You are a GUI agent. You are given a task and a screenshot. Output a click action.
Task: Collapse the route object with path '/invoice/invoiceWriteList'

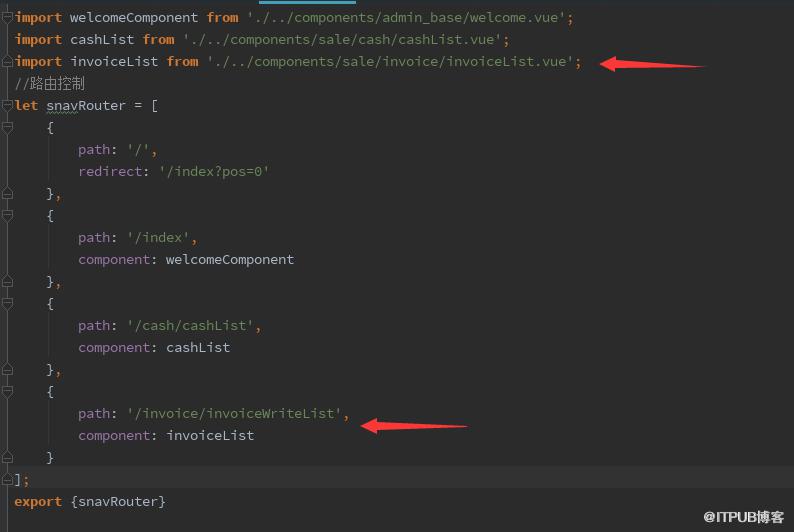7,392
